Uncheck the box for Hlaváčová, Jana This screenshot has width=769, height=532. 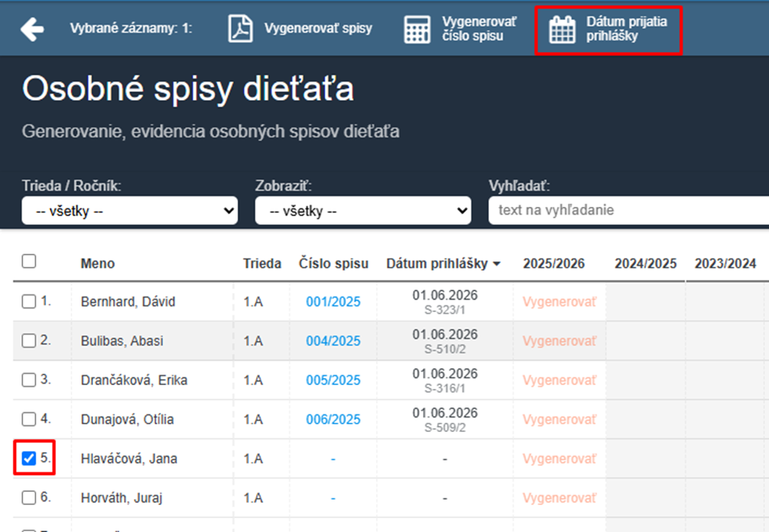(29, 458)
